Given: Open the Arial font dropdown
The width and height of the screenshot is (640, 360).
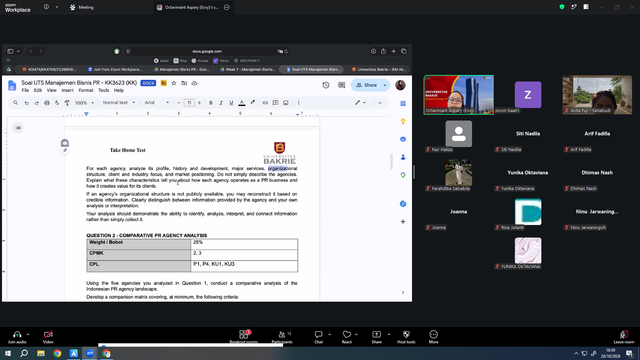Looking at the screenshot, I should click(x=157, y=103).
